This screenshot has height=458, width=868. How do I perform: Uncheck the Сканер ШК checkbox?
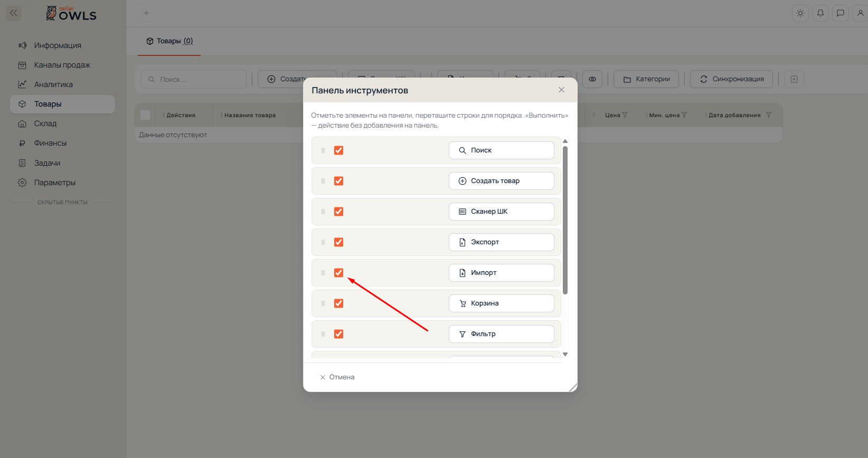[339, 212]
